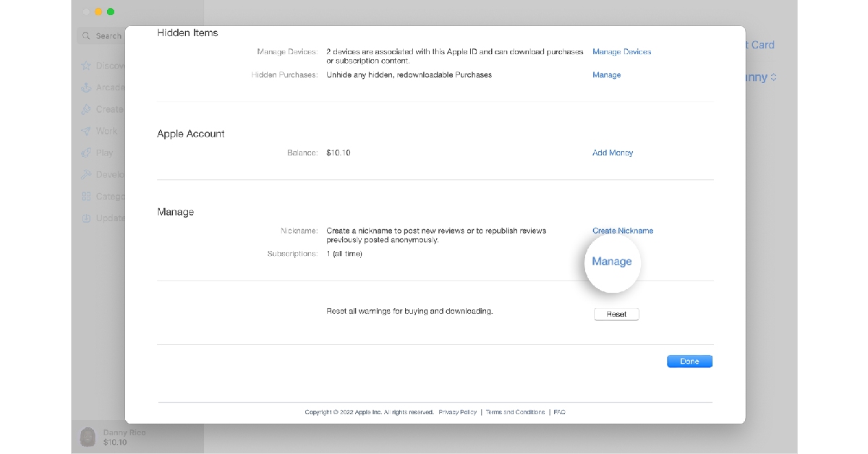This screenshot has height=454, width=868.
Task: Click Danny Rico's profile avatar
Action: tap(88, 437)
